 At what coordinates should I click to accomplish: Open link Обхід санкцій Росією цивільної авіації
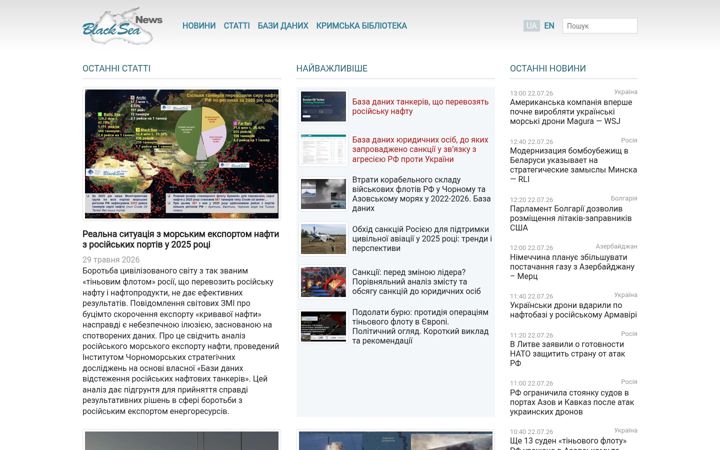[x=422, y=239]
